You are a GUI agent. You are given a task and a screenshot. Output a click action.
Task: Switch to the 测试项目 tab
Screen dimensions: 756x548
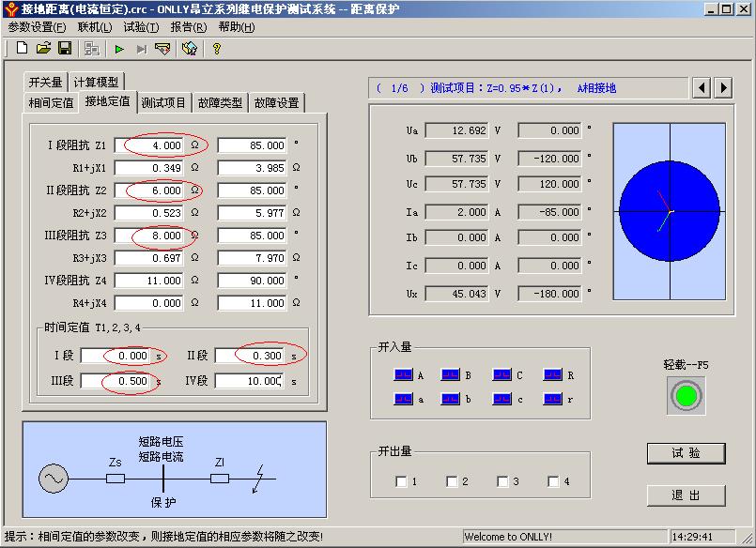[x=163, y=102]
